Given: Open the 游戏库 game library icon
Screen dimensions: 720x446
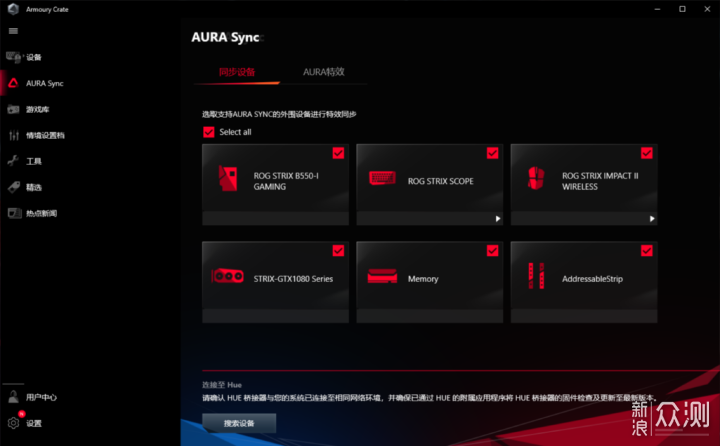Looking at the screenshot, I should pyautogui.click(x=13, y=109).
